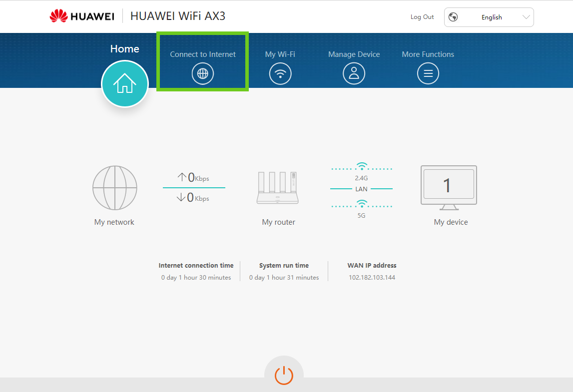Image resolution: width=573 pixels, height=392 pixels.
Task: Click the WAN IP address value
Action: point(372,277)
